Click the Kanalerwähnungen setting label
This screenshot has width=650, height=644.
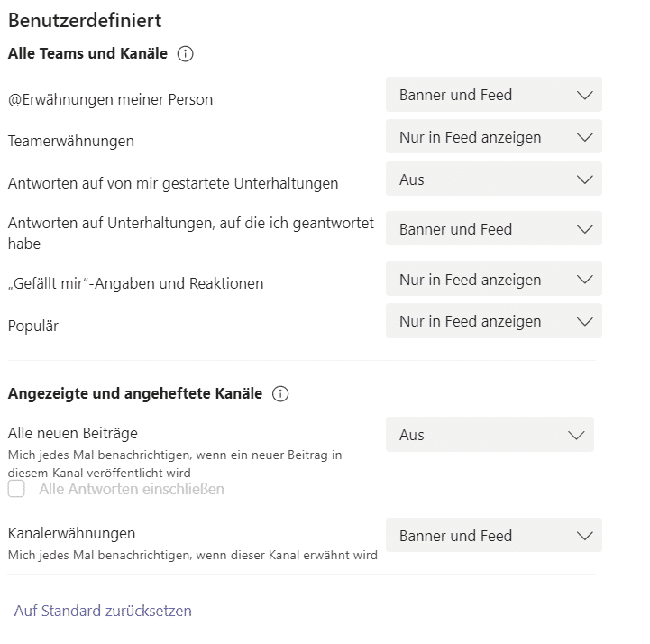(x=71, y=533)
